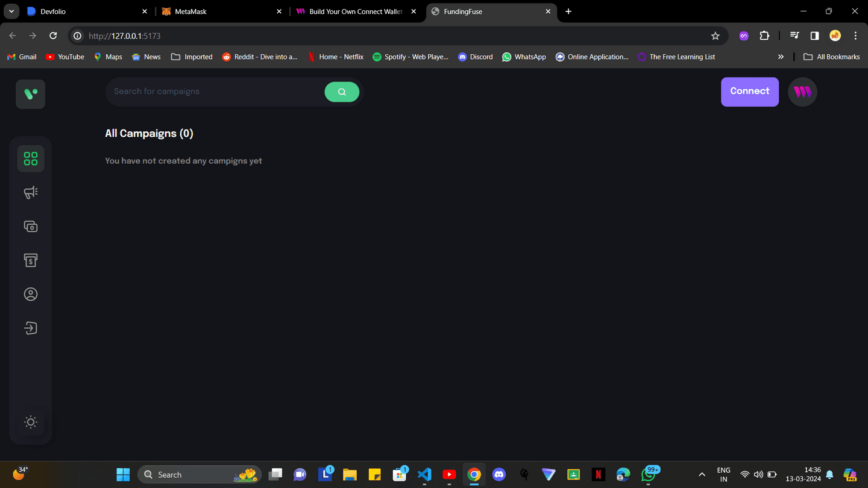This screenshot has height=488, width=868.
Task: Open a new browser tab
Action: pyautogui.click(x=568, y=11)
